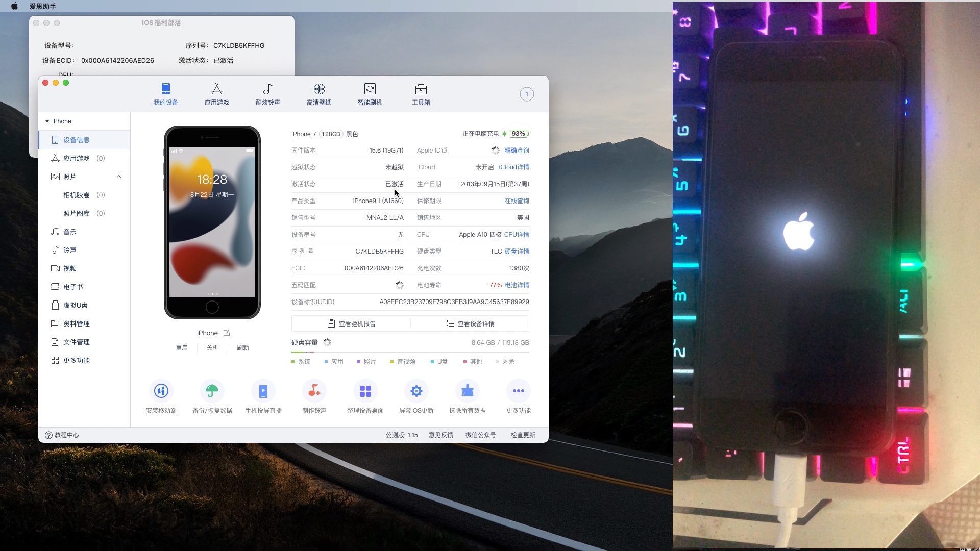This screenshot has height=551, width=980.
Task: Open 我的设备 (My Device) tab
Action: [x=165, y=94]
